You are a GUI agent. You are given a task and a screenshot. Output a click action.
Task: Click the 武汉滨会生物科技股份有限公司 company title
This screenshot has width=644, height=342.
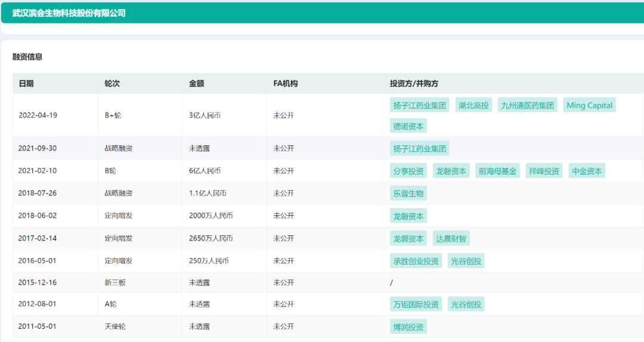click(x=69, y=13)
